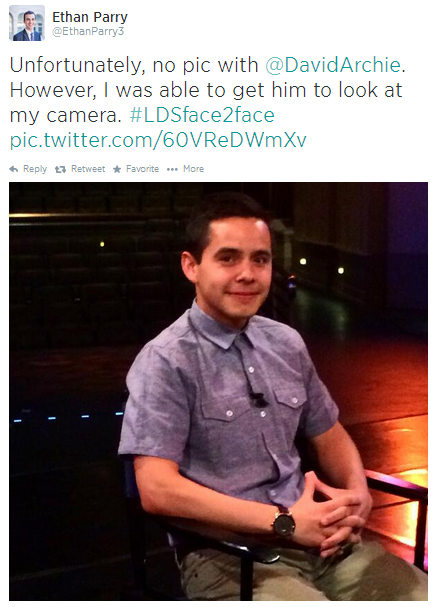Screen dimensions: 437x607
Task: Click tweet text 'Unfortunately, no pic with'
Action: pyautogui.click(x=134, y=65)
